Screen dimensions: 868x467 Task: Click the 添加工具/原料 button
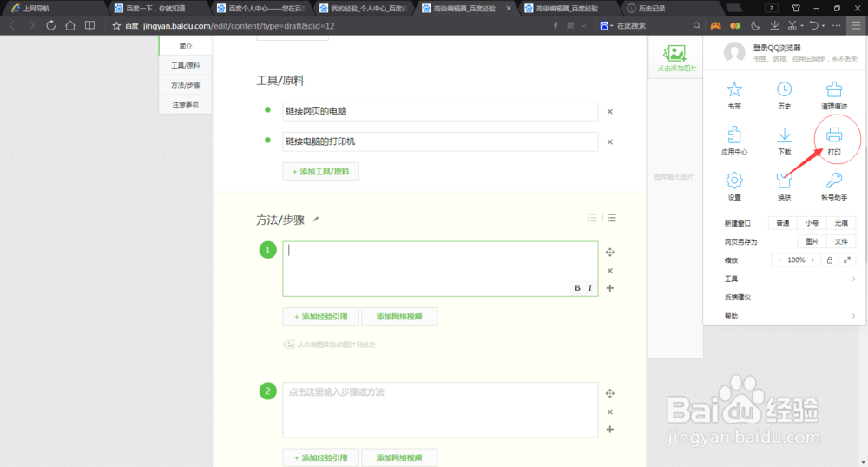tap(321, 172)
